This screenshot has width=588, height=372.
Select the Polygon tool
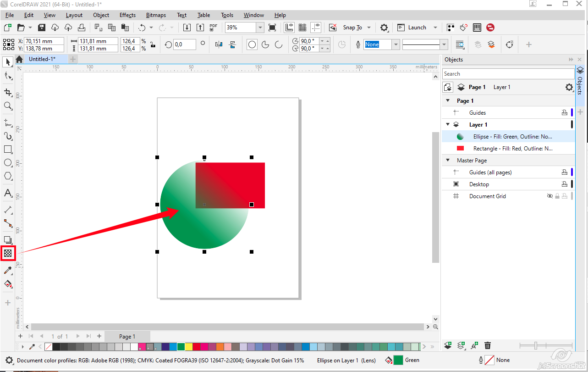8,176
